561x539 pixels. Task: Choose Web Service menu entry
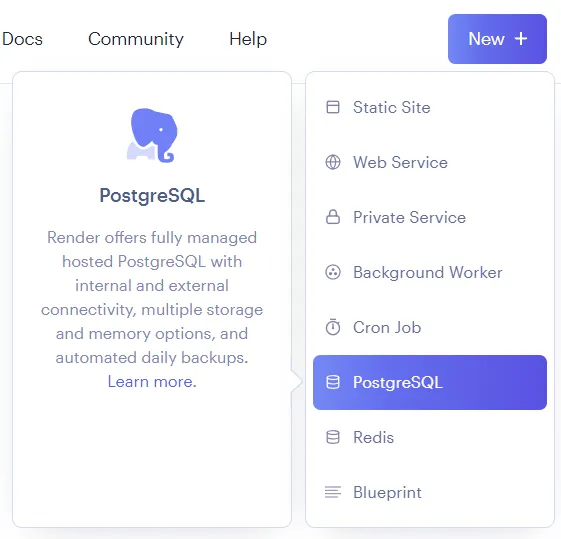(x=430, y=162)
